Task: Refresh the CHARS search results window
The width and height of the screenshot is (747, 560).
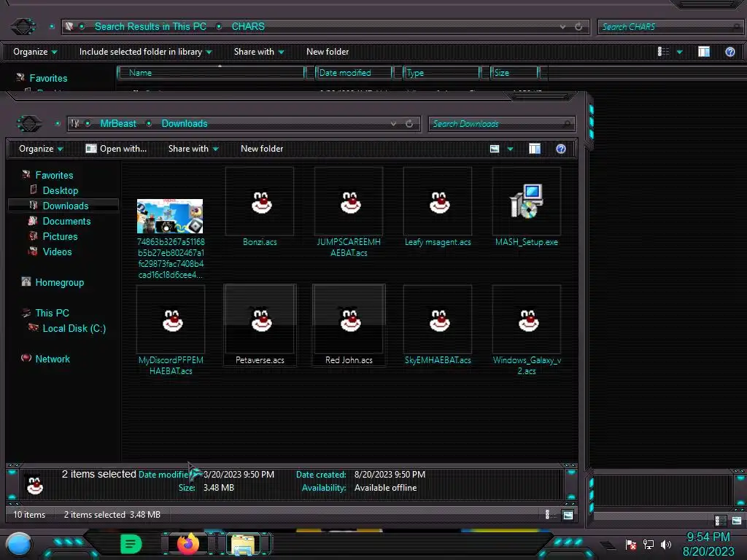Action: coord(578,27)
